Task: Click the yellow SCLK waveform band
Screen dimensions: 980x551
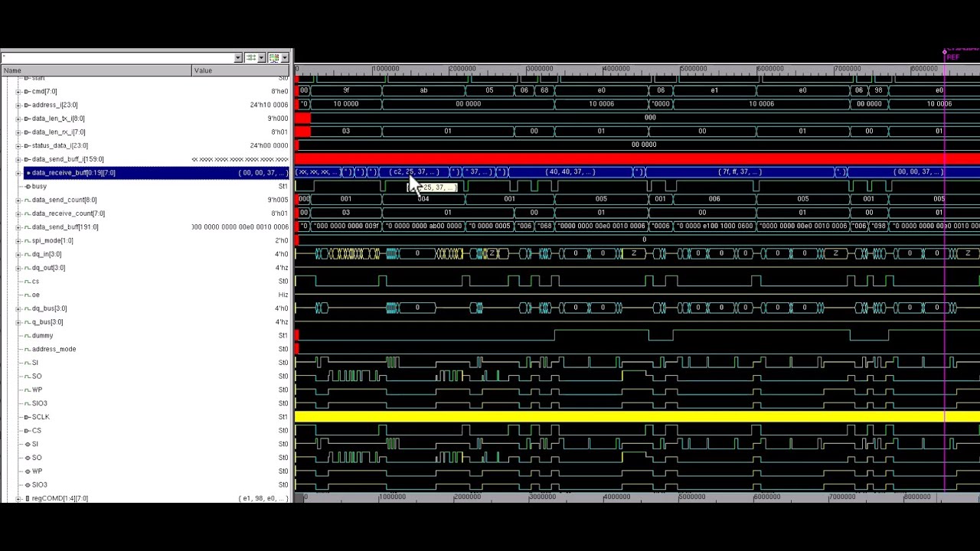Action: [637, 416]
